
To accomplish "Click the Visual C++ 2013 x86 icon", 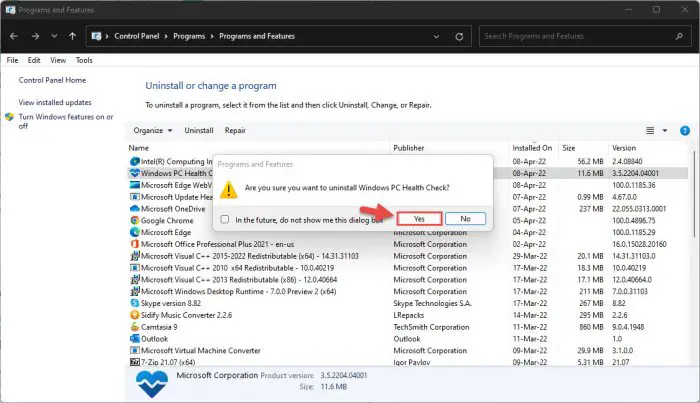I will [134, 279].
